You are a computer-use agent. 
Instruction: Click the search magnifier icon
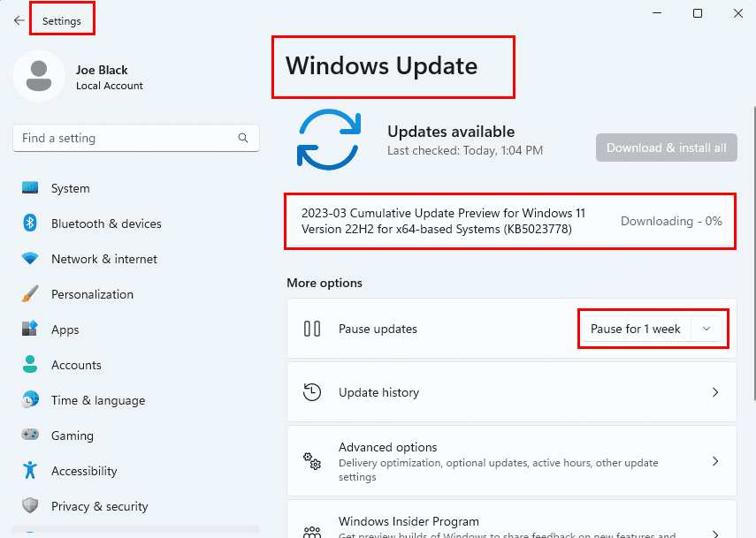click(x=243, y=139)
